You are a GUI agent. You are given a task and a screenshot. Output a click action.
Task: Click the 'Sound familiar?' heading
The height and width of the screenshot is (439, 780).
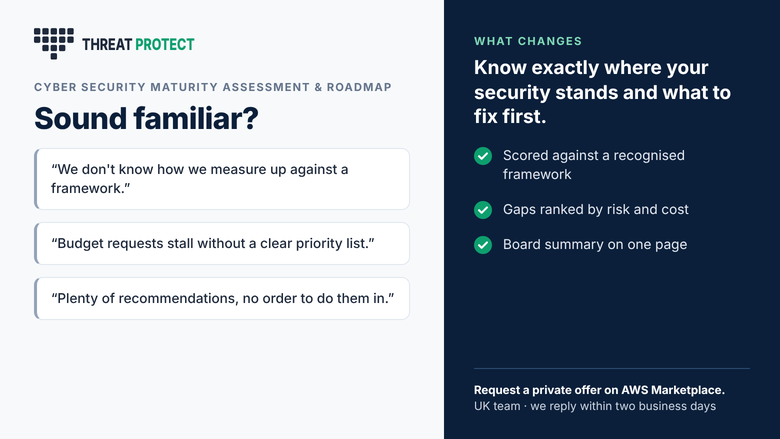(146, 118)
